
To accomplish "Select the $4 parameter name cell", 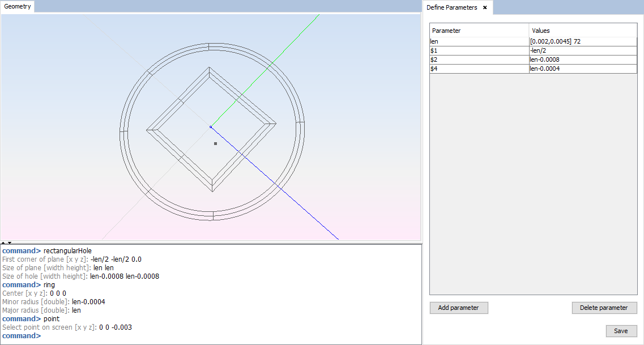I will click(479, 69).
